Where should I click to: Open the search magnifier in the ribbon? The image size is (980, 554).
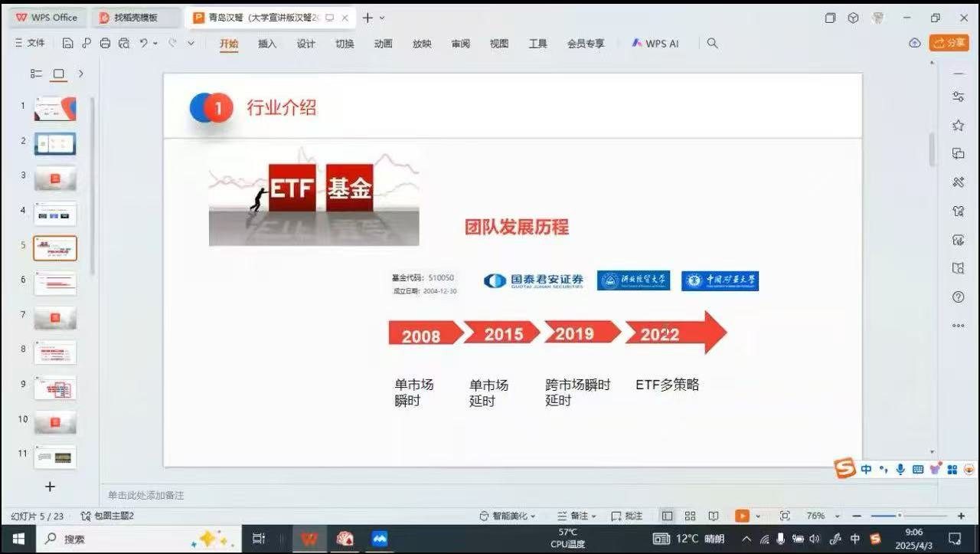pyautogui.click(x=712, y=44)
